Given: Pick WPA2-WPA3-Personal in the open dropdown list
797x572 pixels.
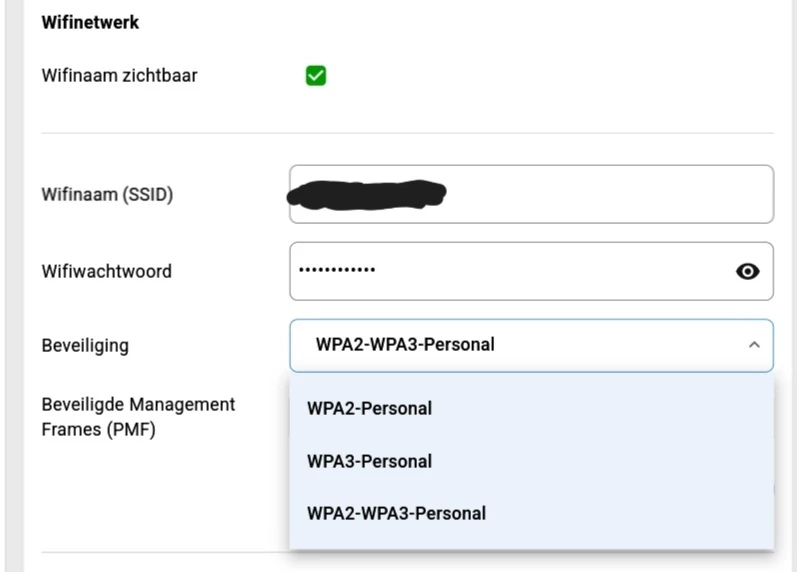Looking at the screenshot, I should [396, 513].
